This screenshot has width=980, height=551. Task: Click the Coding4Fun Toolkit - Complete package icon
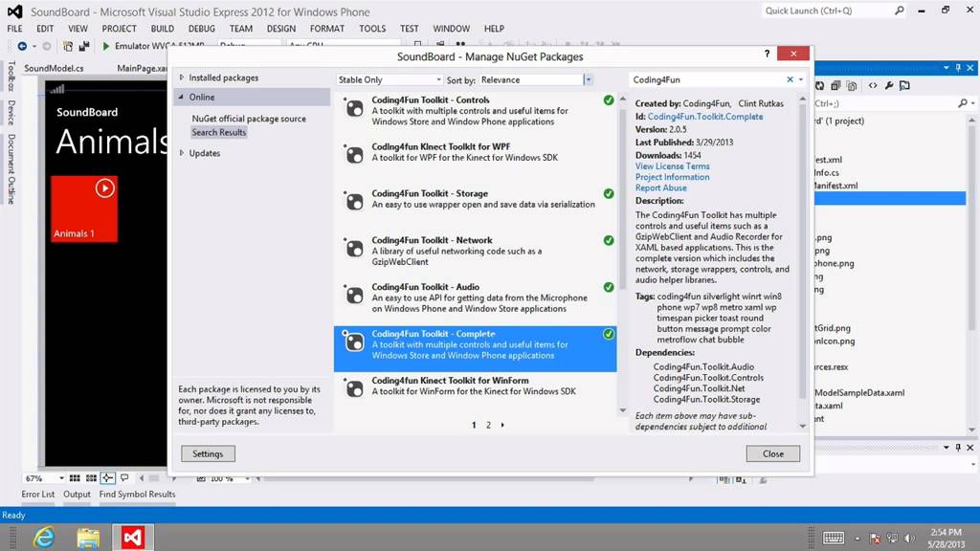click(354, 342)
